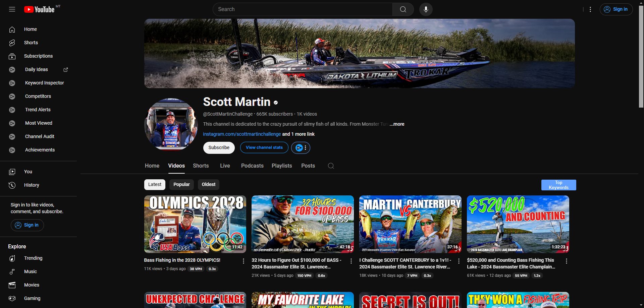Viewport: 644px width, 308px height.
Task: Click the 150 VPH badge
Action: tap(304, 276)
